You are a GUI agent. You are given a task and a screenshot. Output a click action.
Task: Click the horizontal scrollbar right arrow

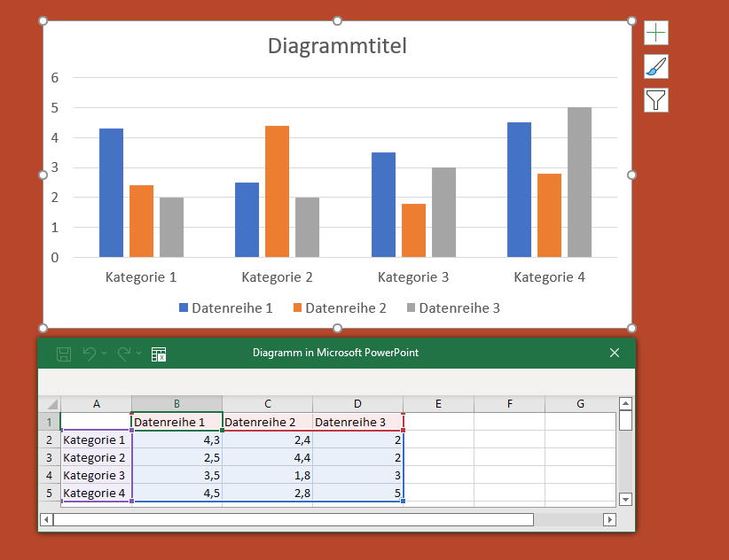(608, 519)
